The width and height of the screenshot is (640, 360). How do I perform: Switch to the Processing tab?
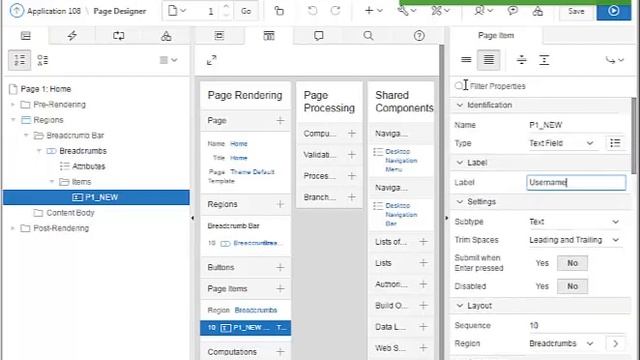pyautogui.click(x=119, y=36)
